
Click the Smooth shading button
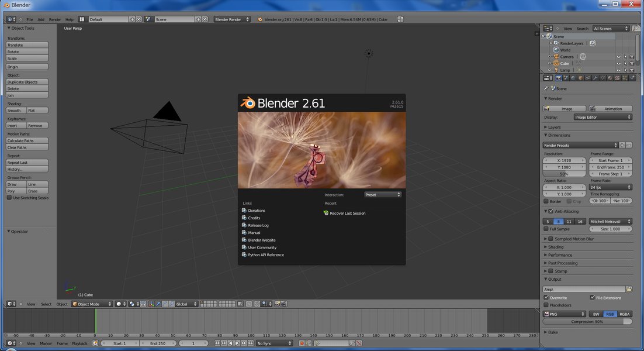(x=16, y=111)
